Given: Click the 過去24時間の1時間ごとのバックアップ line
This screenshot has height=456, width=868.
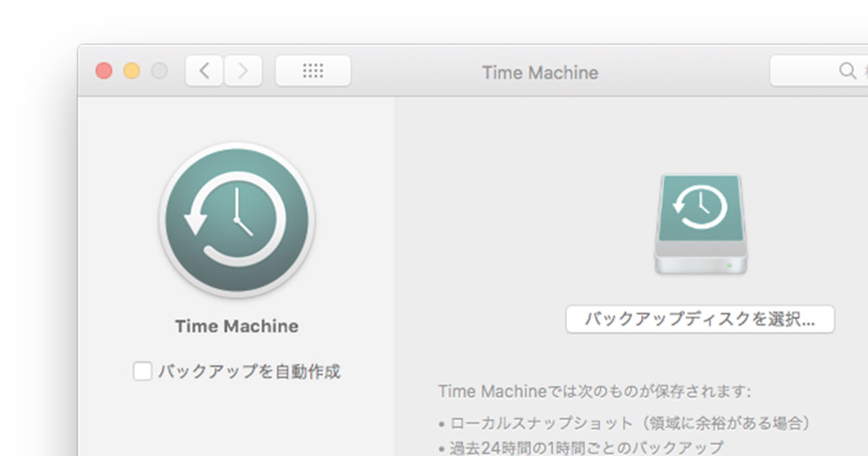Looking at the screenshot, I should (581, 447).
